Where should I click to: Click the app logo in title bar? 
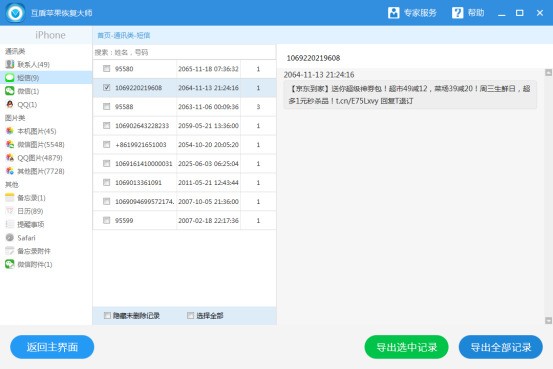[15, 13]
